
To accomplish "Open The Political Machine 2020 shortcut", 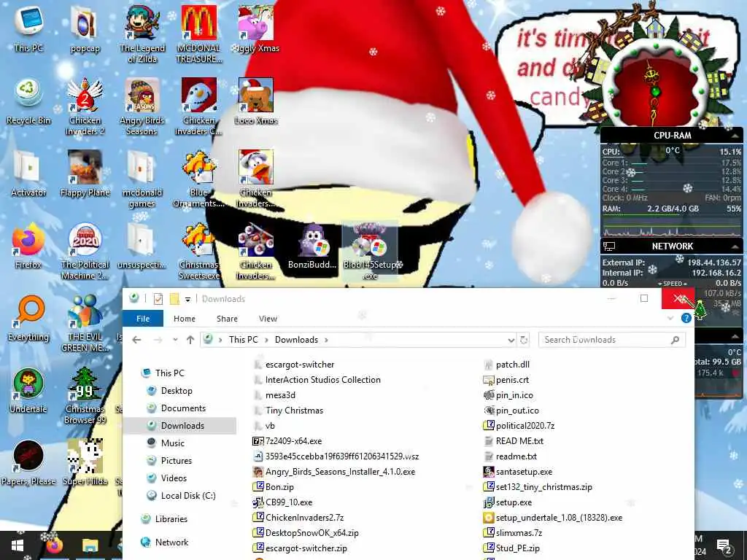I will tap(85, 251).
